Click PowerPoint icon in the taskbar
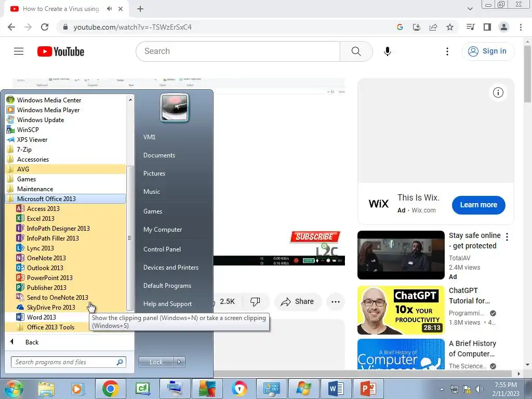The image size is (532, 399). tap(368, 389)
